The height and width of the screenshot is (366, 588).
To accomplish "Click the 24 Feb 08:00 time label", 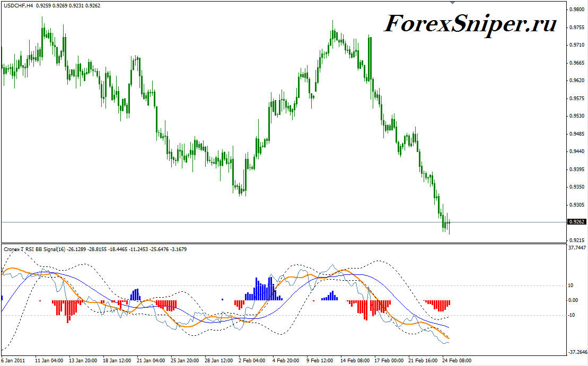I will click(457, 360).
